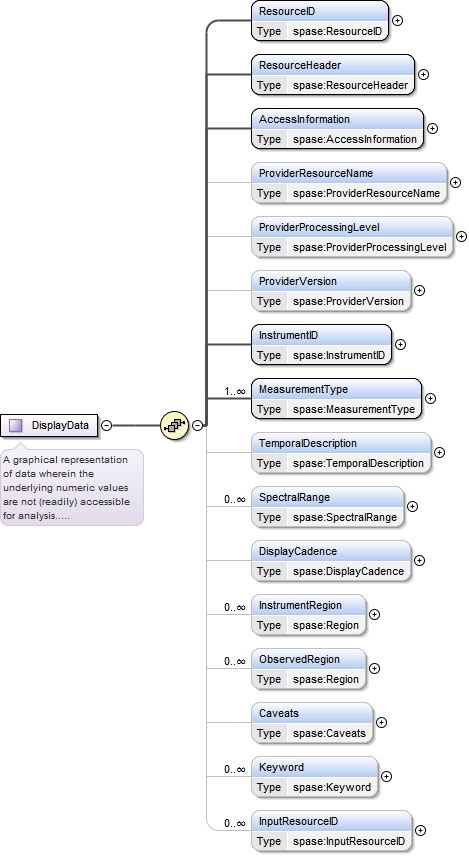Select the MeasurementType element name

click(x=303, y=390)
